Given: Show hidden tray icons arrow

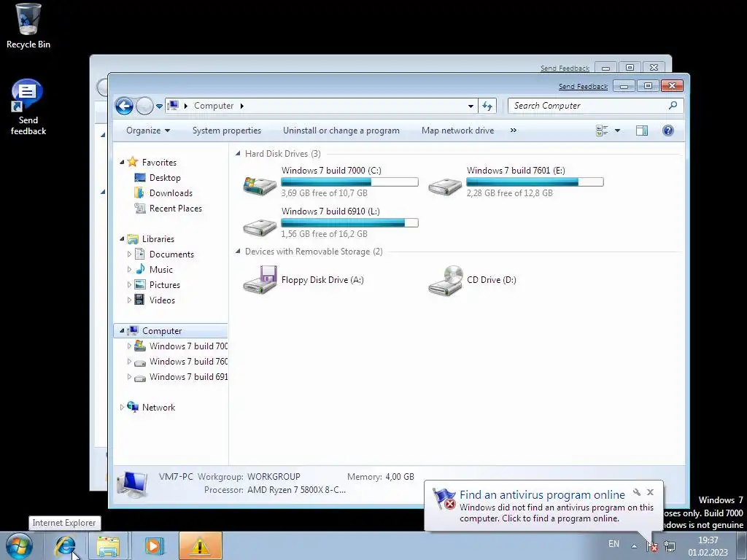Looking at the screenshot, I should tap(634, 545).
